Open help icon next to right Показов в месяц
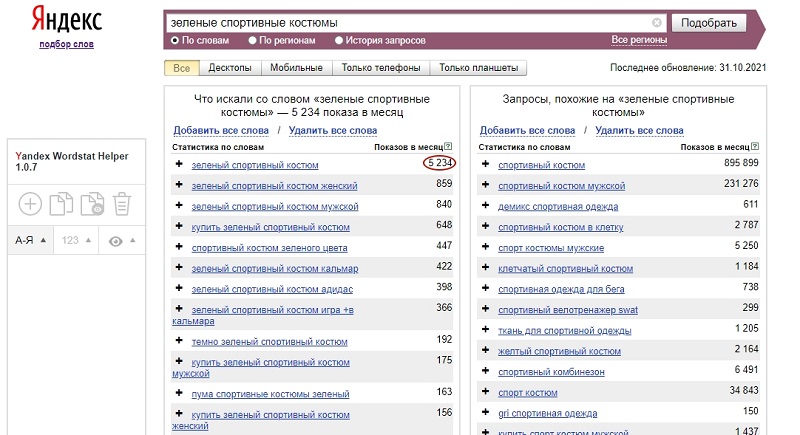 (x=755, y=146)
